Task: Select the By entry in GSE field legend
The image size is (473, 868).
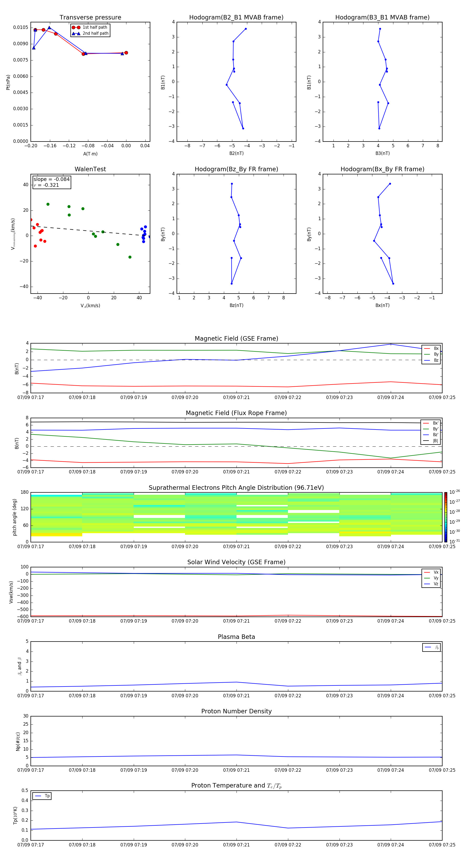Action: [x=431, y=354]
